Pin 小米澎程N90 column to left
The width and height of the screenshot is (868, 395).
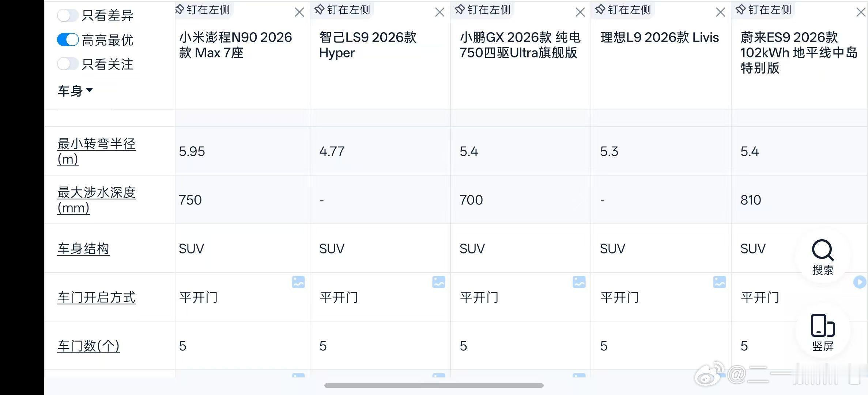pos(203,10)
